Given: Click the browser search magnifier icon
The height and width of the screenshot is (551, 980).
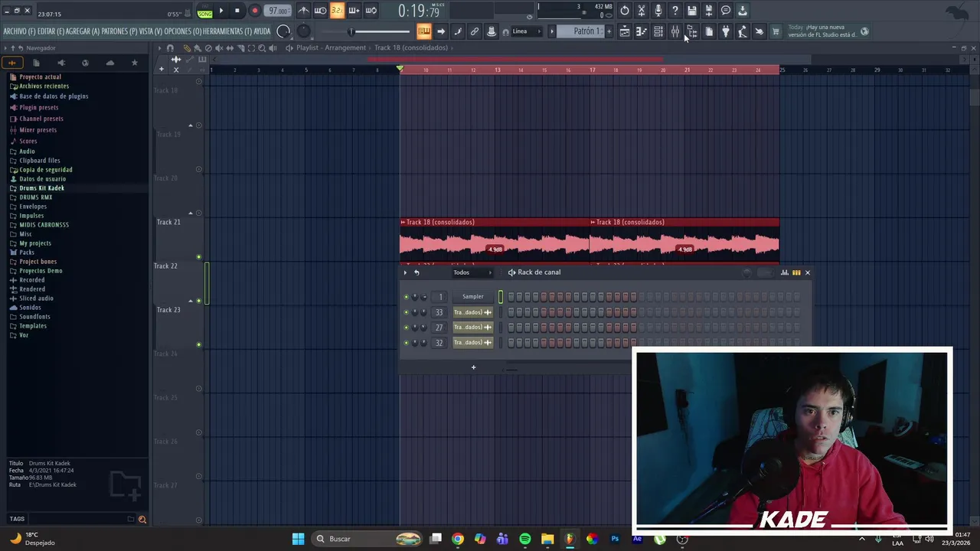Looking at the screenshot, I should click(x=142, y=520).
